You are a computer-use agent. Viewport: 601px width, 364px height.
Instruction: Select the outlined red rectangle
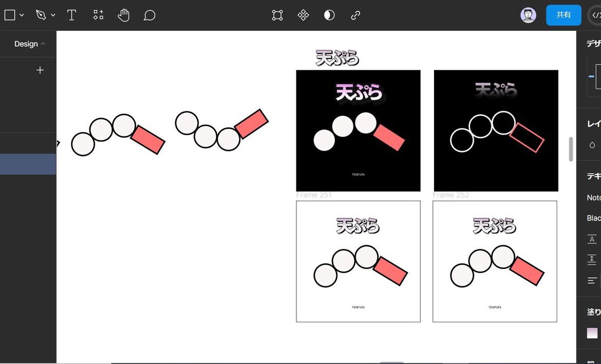click(x=527, y=138)
